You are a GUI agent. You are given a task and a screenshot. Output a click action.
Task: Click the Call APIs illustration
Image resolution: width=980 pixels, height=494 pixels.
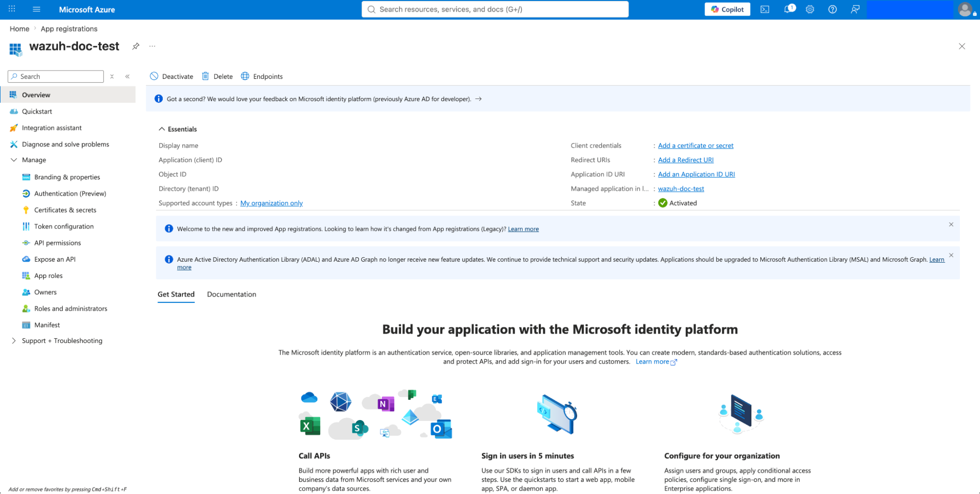coord(376,415)
